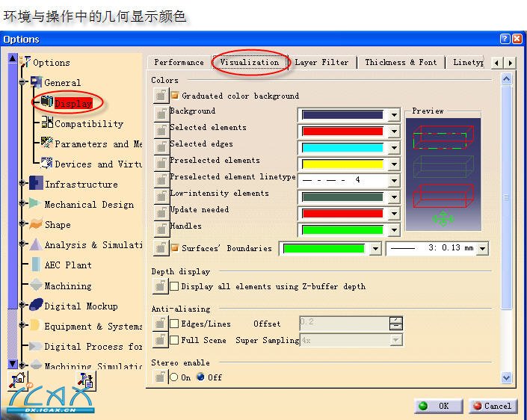The image size is (527, 420).
Task: Toggle Graduated color background checkbox
Action: click(x=174, y=96)
